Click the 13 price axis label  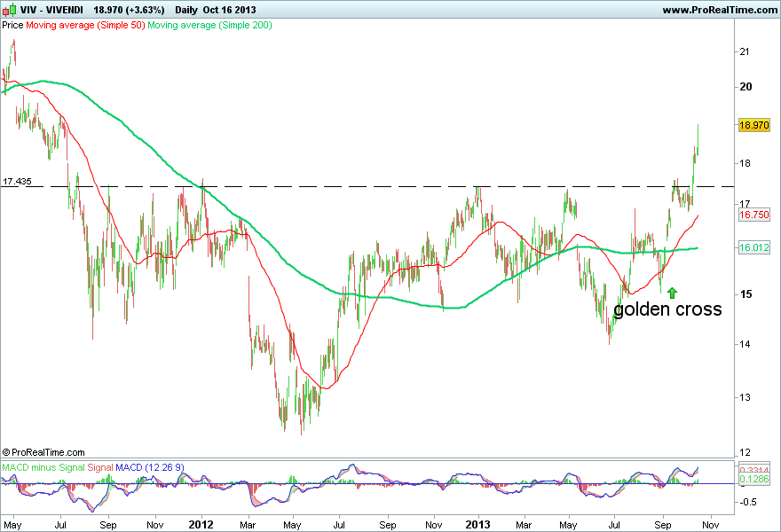pos(745,397)
